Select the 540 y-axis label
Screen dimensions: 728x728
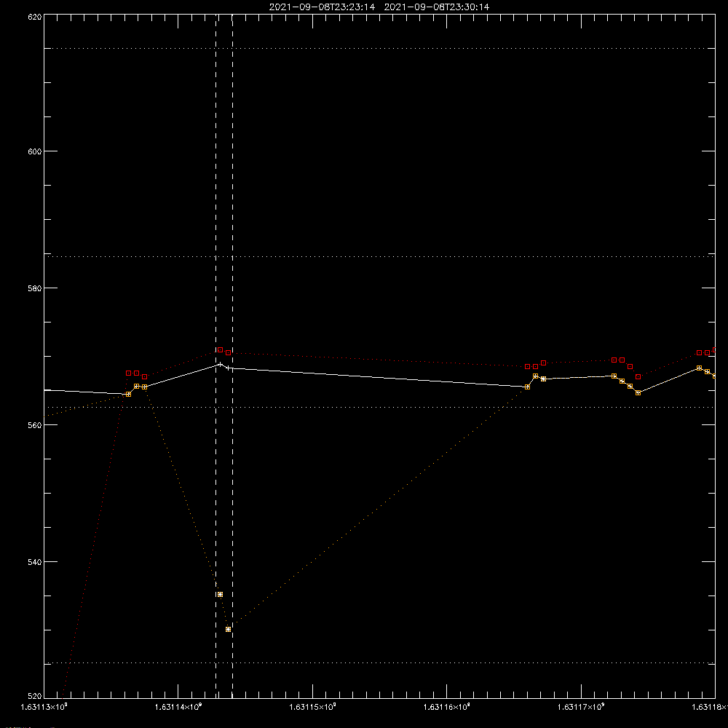35,562
